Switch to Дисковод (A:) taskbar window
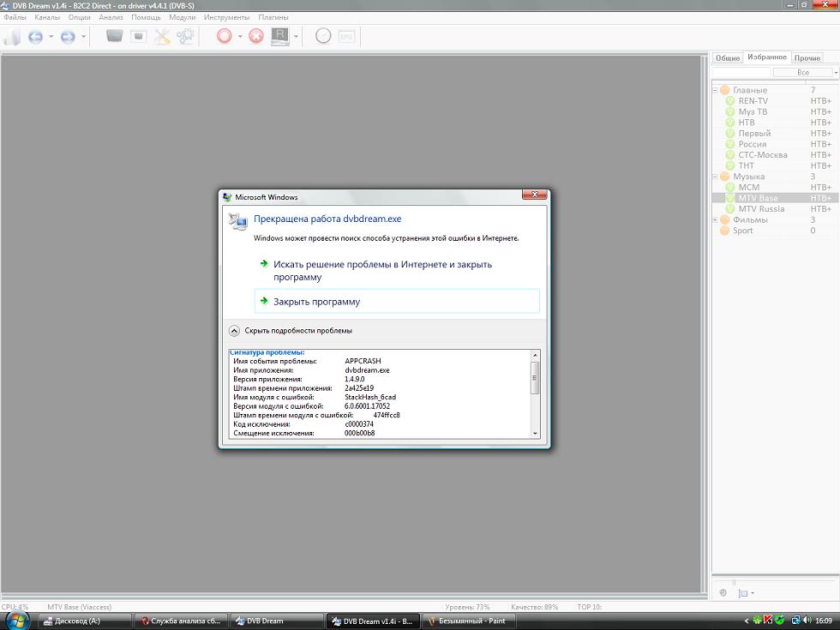 pyautogui.click(x=86, y=621)
